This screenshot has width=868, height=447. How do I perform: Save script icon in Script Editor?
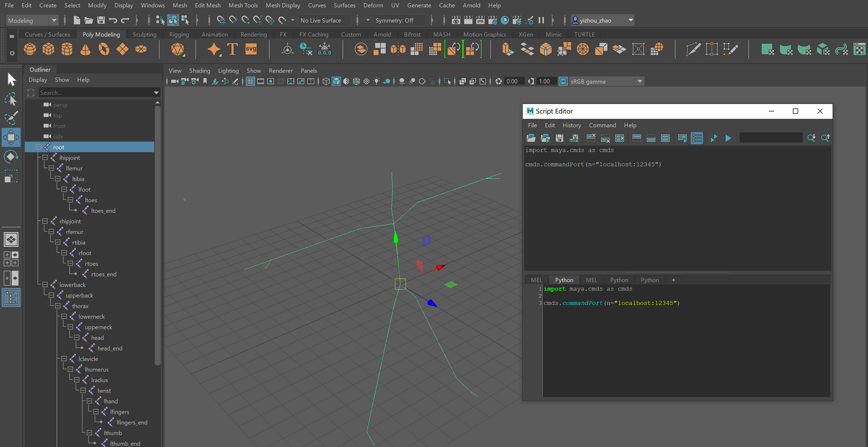(x=559, y=138)
